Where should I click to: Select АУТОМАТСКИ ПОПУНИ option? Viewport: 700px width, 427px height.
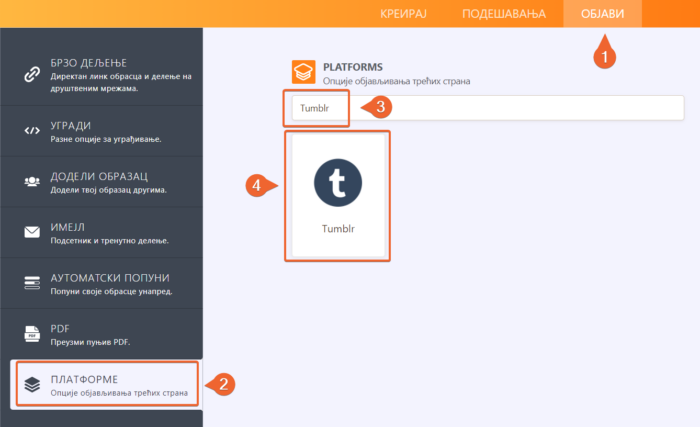pyautogui.click(x=101, y=283)
